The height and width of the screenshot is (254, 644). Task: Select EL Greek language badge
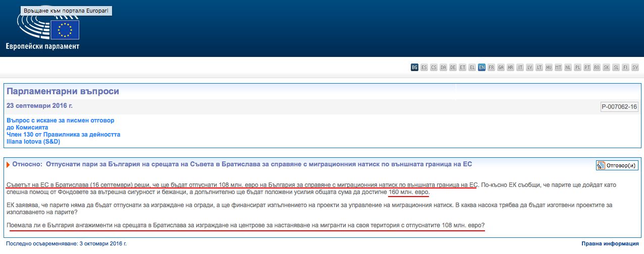[472, 67]
